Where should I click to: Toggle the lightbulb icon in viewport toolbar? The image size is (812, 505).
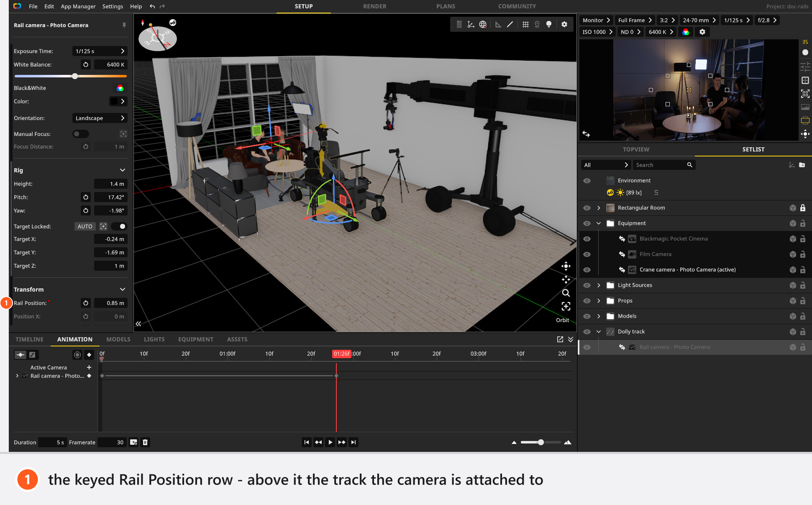click(549, 24)
